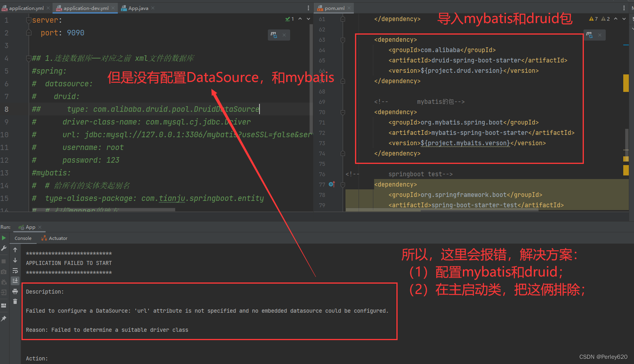The width and height of the screenshot is (634, 364).
Task: Collapse fold marker at pom.xml line 74
Action: click(x=343, y=153)
